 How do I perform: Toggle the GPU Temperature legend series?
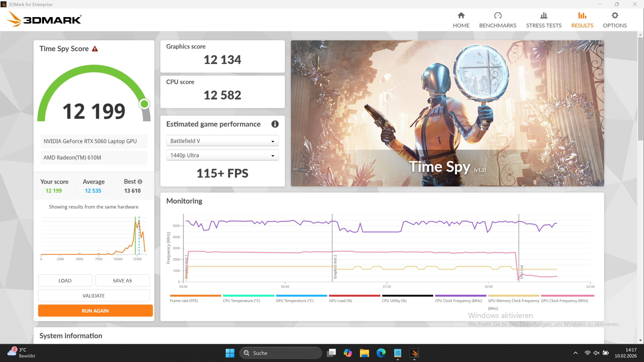(x=295, y=301)
